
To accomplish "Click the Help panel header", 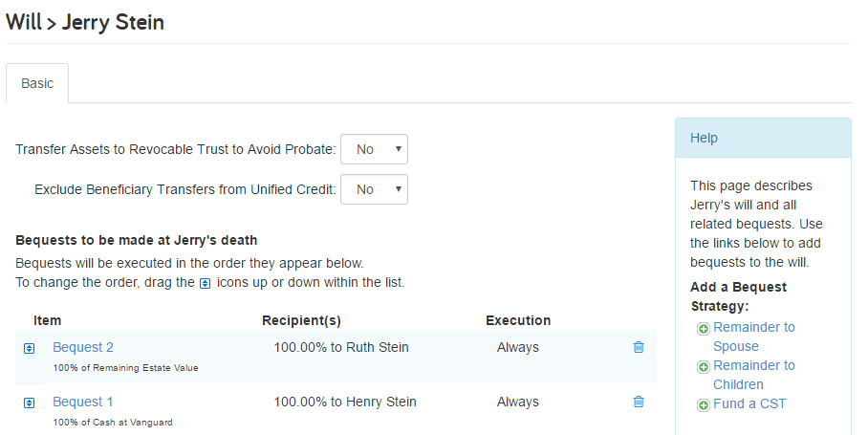I will point(763,138).
